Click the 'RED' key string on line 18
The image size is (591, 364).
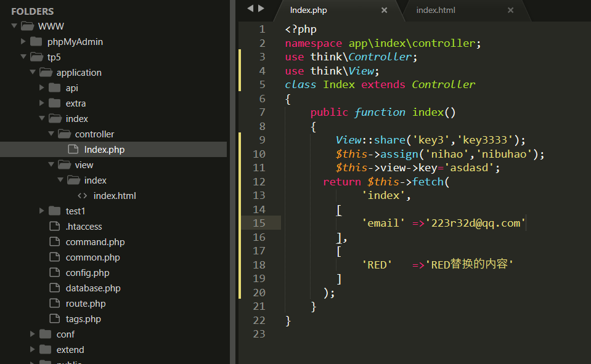377,264
